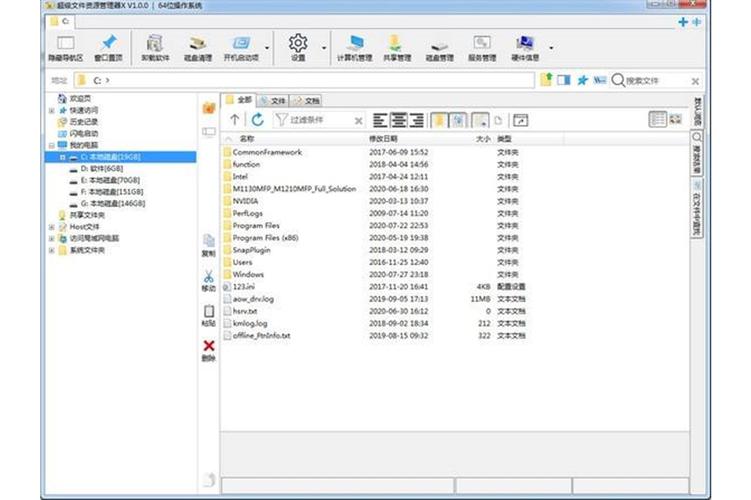
Task: Toggle the show-folders filter button
Action: [x=439, y=120]
